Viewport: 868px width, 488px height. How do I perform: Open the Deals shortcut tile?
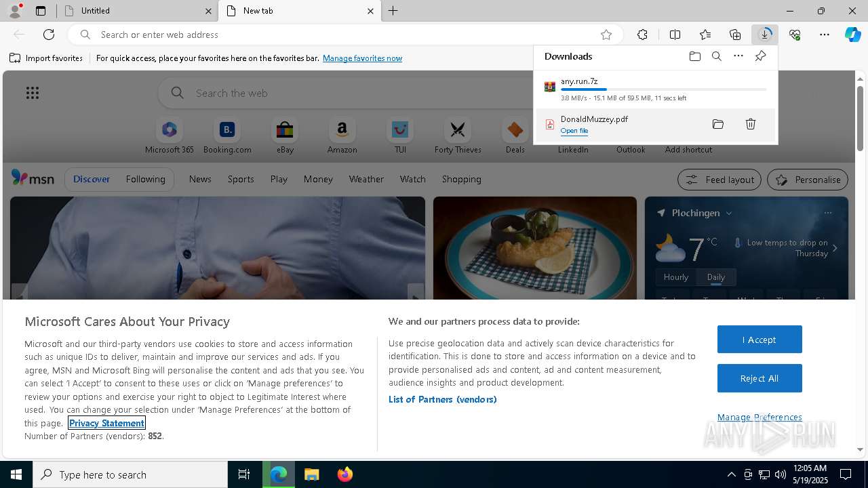(515, 136)
